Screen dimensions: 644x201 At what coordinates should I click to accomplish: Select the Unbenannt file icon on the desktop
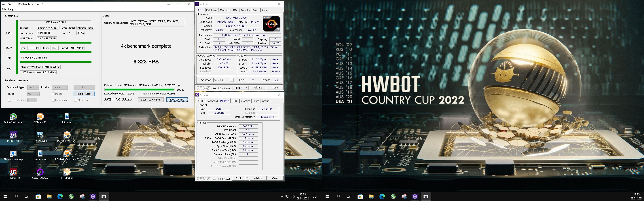40,156
